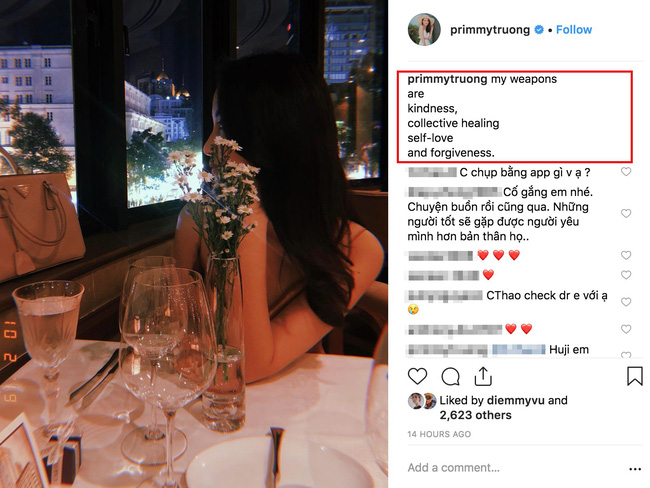
Task: Like the two red hearts comment
Action: pyautogui.click(x=626, y=329)
